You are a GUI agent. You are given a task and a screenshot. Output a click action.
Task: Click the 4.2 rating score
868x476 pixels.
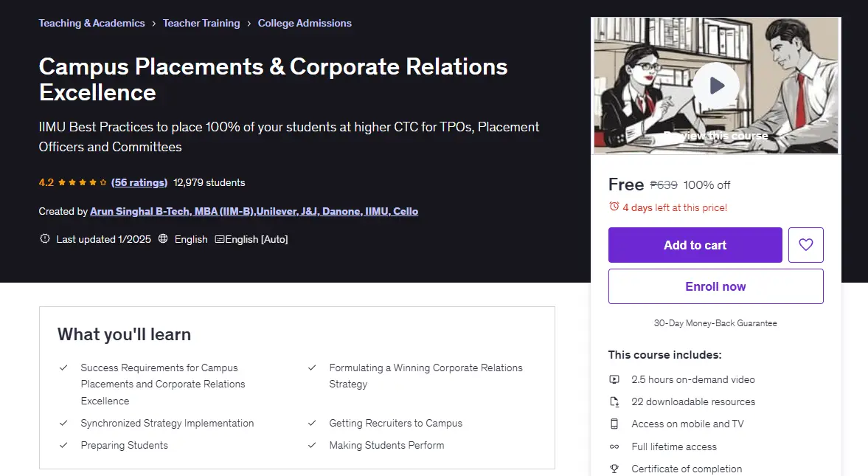click(46, 182)
